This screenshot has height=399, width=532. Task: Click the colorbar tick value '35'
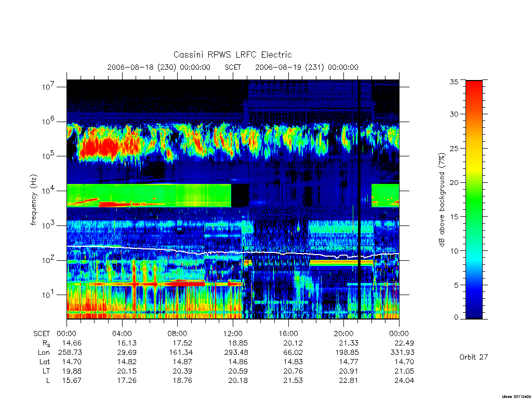point(454,82)
